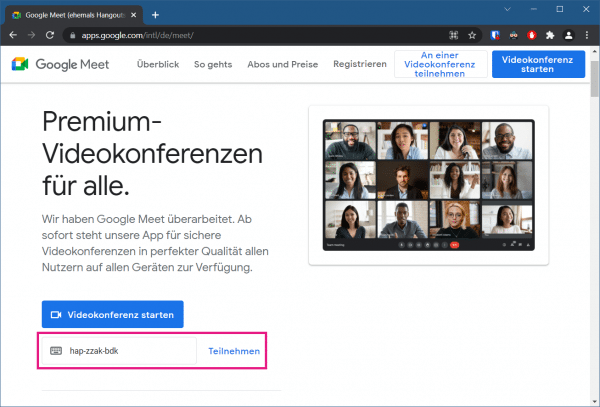Click the large Videokonferenz starten button with camera icon

(112, 314)
